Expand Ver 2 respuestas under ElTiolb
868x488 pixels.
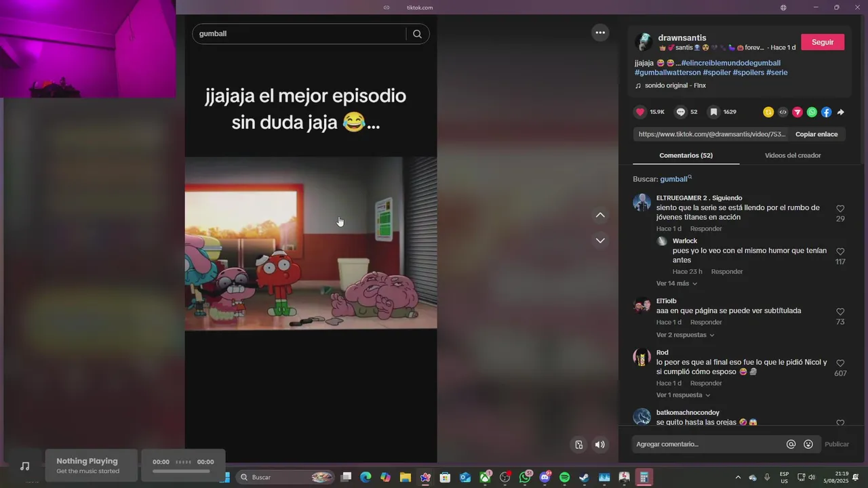685,335
